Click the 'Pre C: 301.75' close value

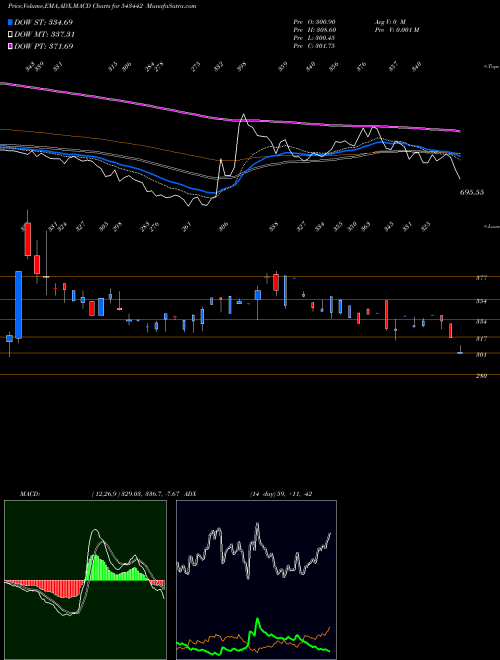click(x=314, y=45)
